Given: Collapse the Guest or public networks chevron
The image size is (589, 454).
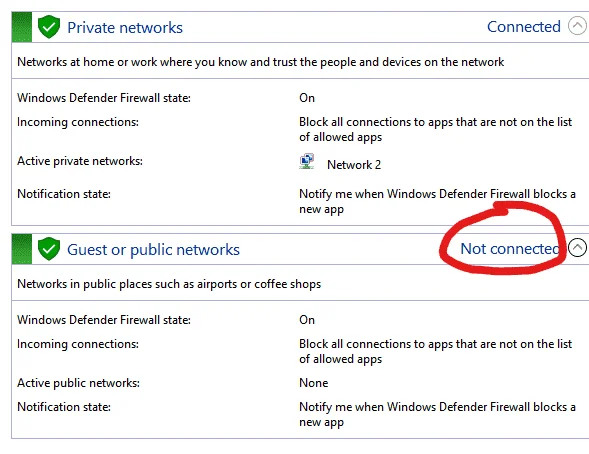Looking at the screenshot, I should coord(577,248).
